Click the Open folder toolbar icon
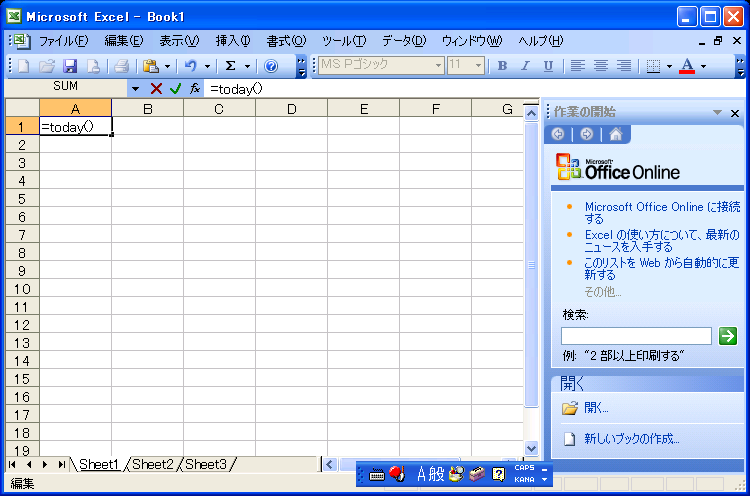 [47, 66]
